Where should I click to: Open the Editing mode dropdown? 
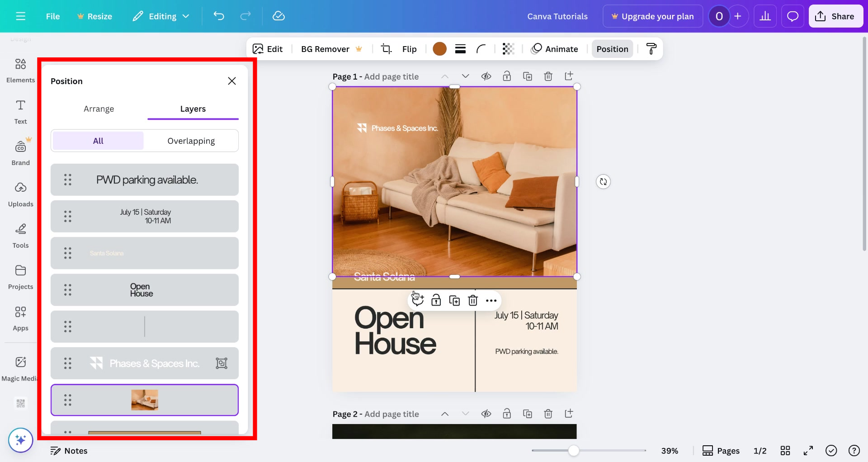pos(161,16)
